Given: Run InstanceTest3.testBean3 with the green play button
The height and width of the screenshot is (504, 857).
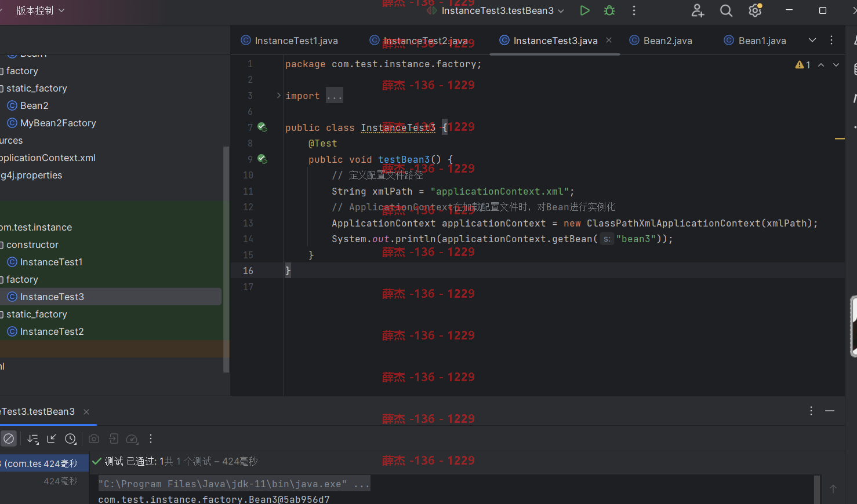Looking at the screenshot, I should tap(584, 10).
